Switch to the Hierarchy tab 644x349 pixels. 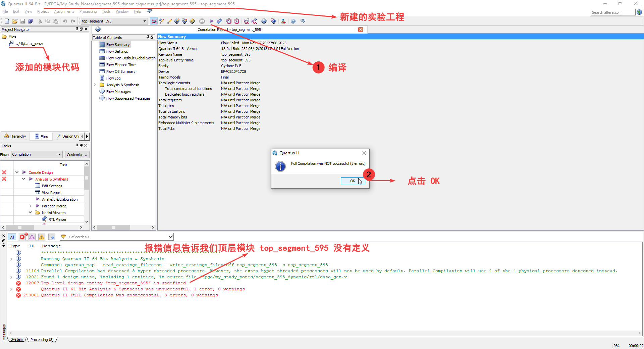tap(15, 136)
